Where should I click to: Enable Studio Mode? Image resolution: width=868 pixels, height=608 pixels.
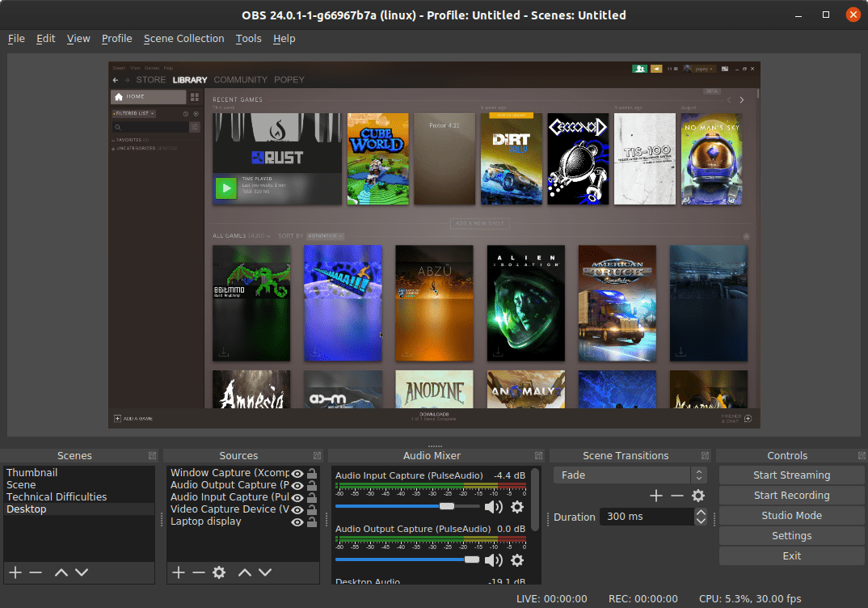(791, 516)
